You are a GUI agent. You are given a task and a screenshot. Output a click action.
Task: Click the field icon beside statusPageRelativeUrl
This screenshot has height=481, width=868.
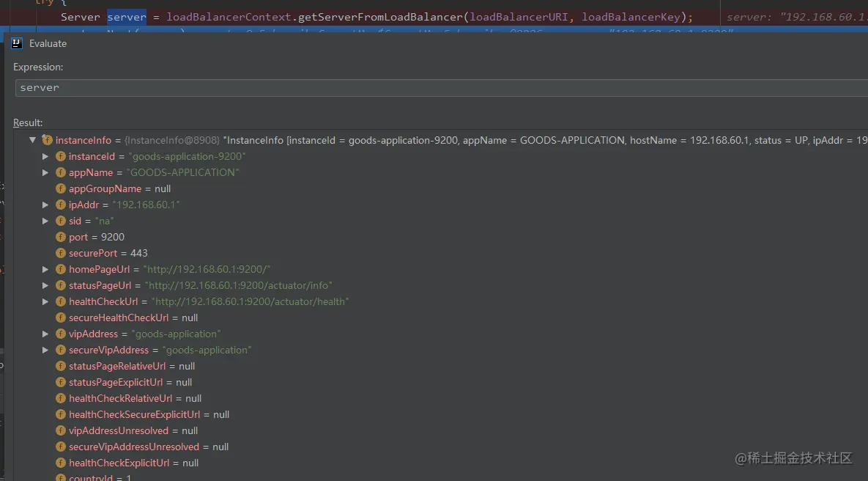(61, 366)
